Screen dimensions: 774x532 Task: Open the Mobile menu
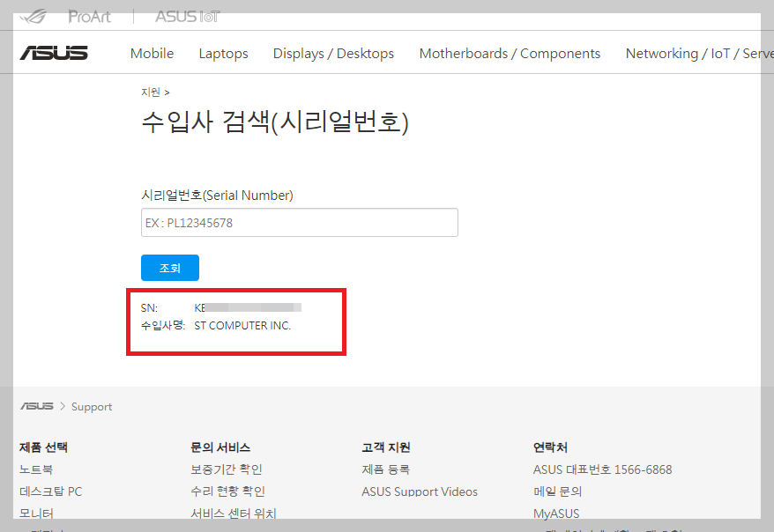[152, 53]
